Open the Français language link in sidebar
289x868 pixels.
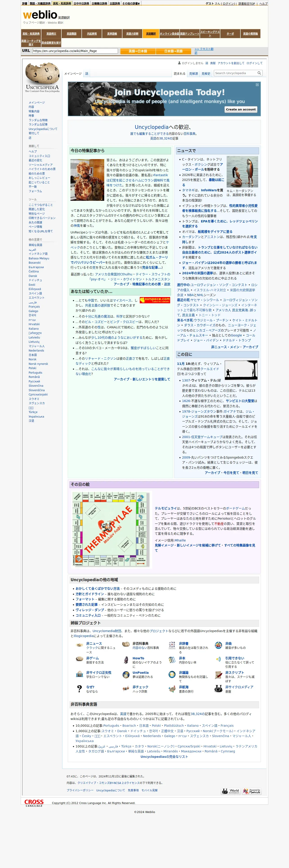pyautogui.click(x=34, y=307)
